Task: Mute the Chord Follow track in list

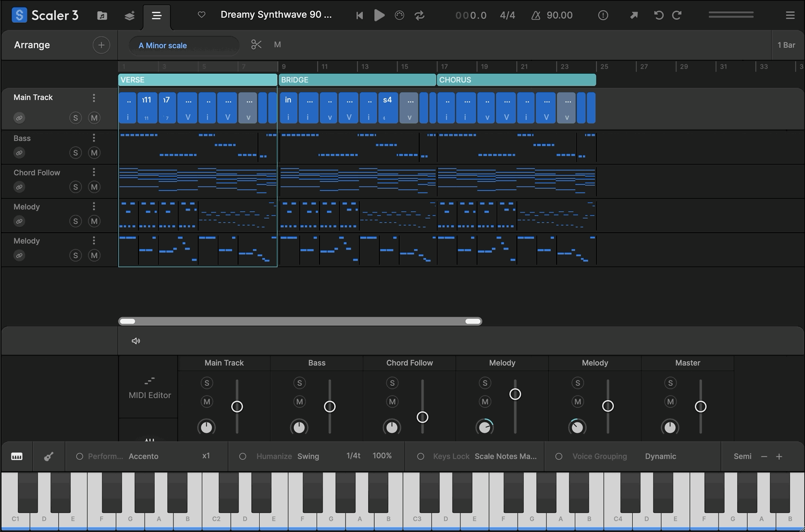Action: pos(94,187)
